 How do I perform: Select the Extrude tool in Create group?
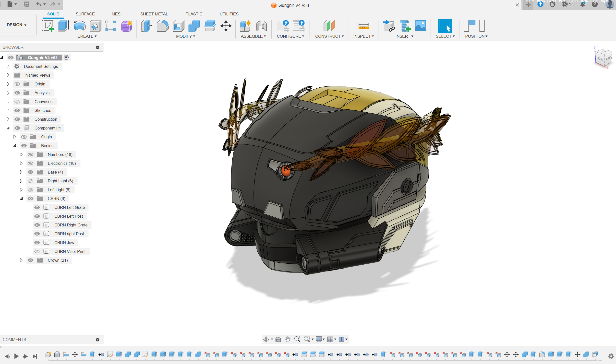tap(64, 26)
